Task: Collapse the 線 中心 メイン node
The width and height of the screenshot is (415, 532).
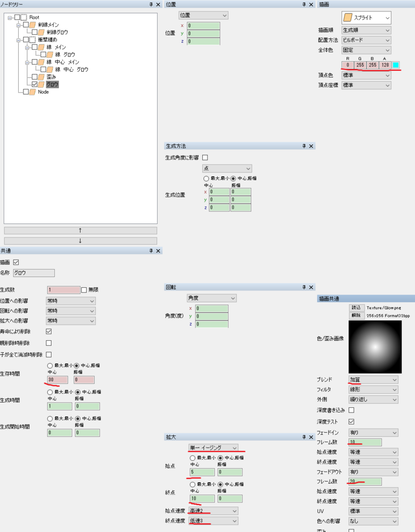Action: click(28, 62)
